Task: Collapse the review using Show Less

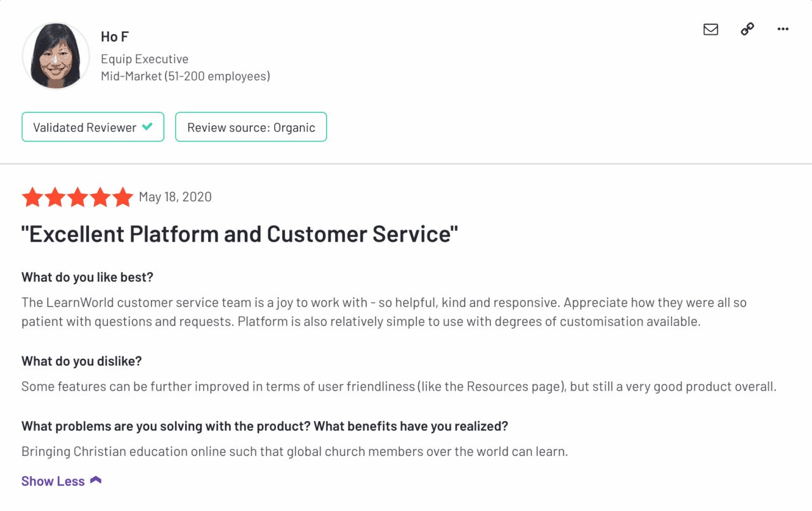Action: [53, 481]
